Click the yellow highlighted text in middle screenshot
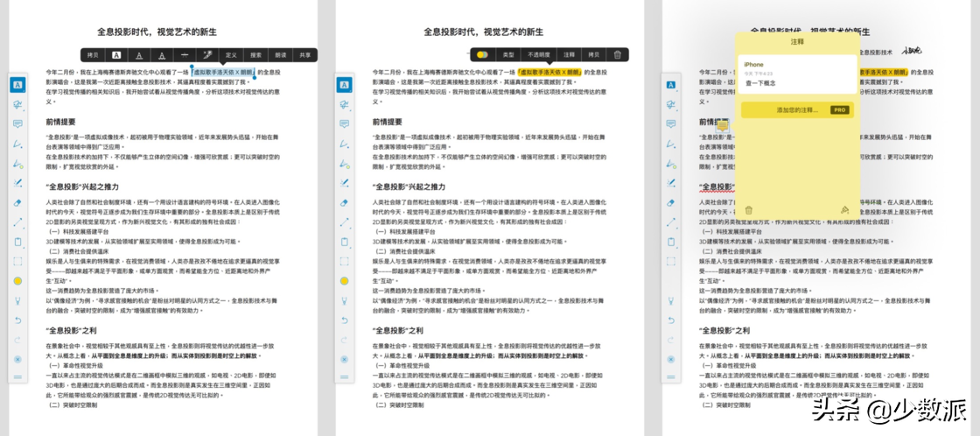Viewport: 980px width, 436px height. point(550,73)
